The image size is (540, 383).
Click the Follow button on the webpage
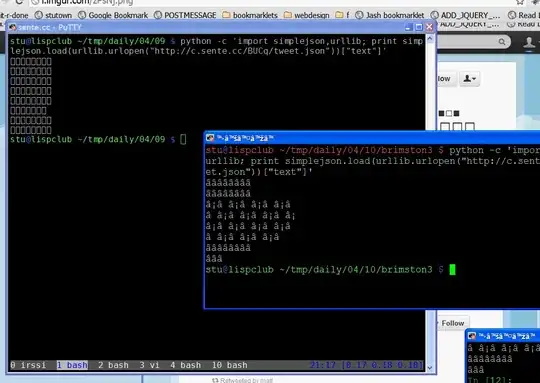pyautogui.click(x=453, y=323)
